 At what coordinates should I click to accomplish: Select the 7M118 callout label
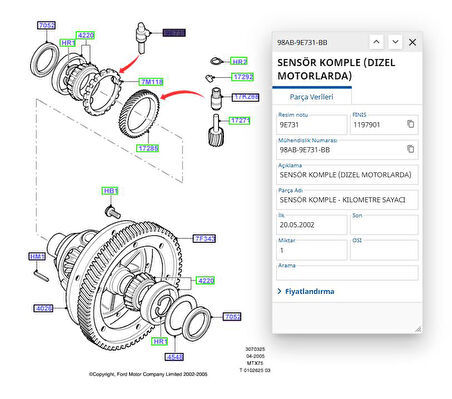[x=151, y=82]
